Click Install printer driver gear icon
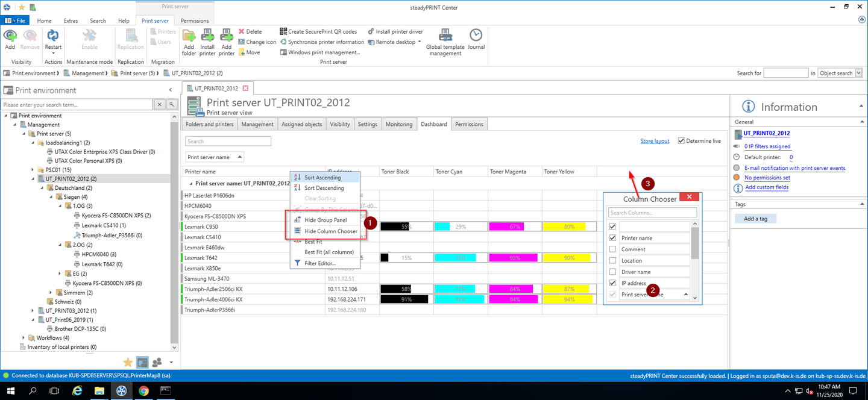868x400 pixels. (371, 32)
